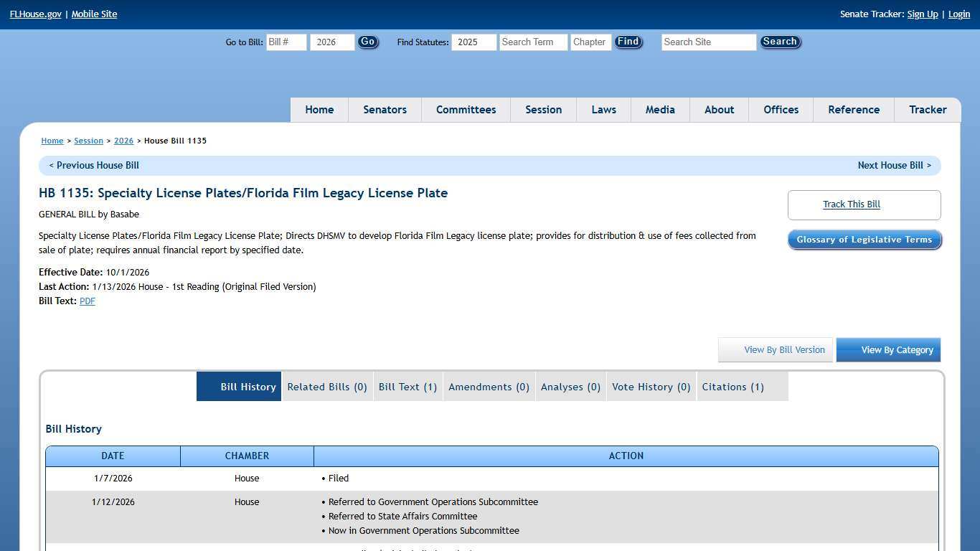Click Track This Bill link
980x551 pixels.
point(851,204)
